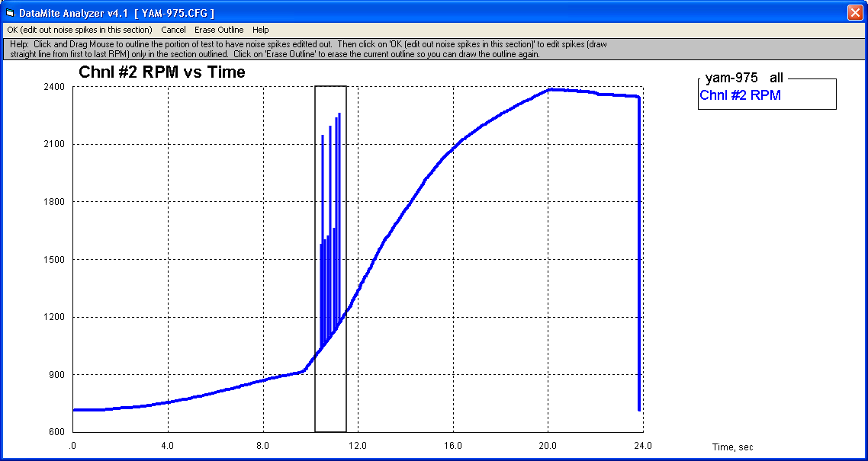This screenshot has height=461, width=868.
Task: Open the Help menu
Action: [260, 30]
